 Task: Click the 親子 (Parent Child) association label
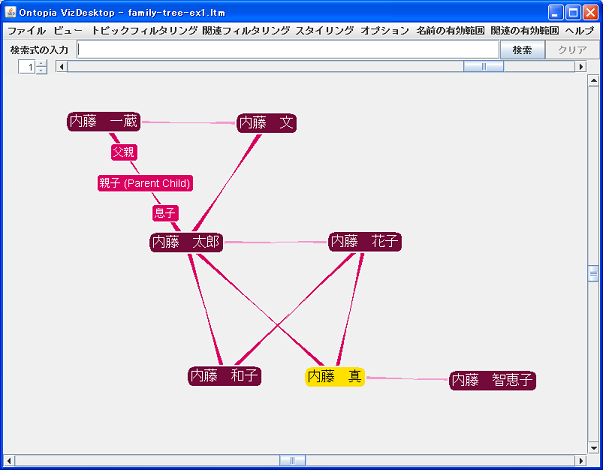(x=145, y=183)
